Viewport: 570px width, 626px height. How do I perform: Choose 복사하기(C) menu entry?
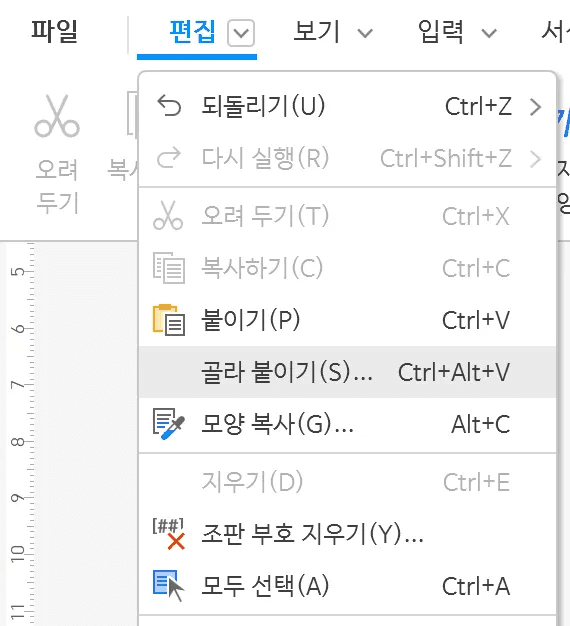(x=347, y=268)
